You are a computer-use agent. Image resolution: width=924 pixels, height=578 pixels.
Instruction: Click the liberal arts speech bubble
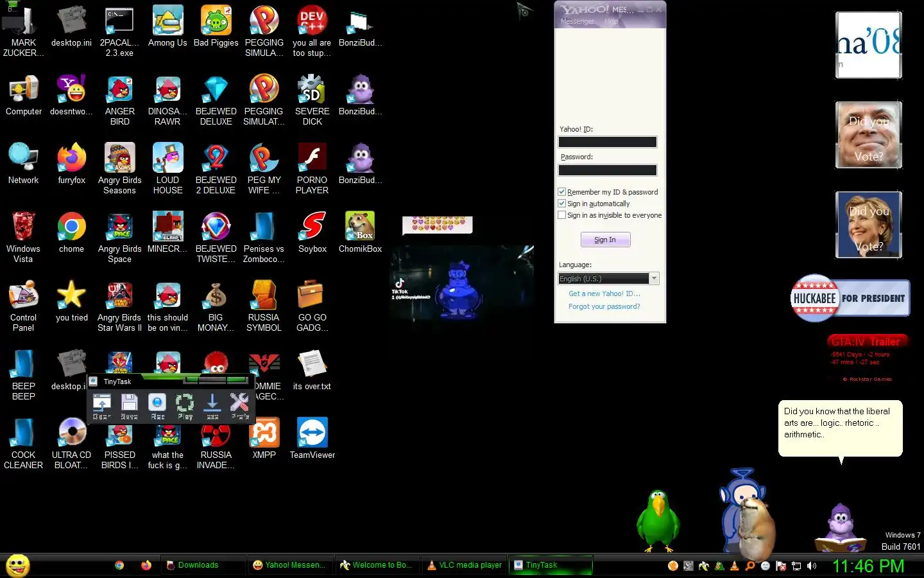[841, 428]
